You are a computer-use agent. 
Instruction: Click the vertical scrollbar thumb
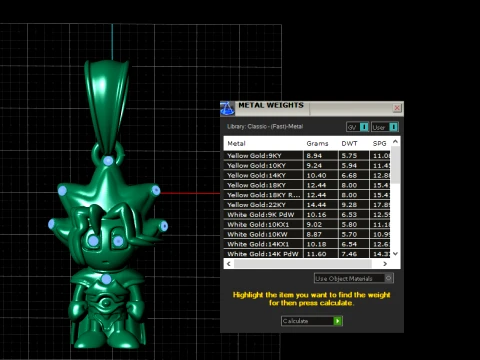[395, 164]
